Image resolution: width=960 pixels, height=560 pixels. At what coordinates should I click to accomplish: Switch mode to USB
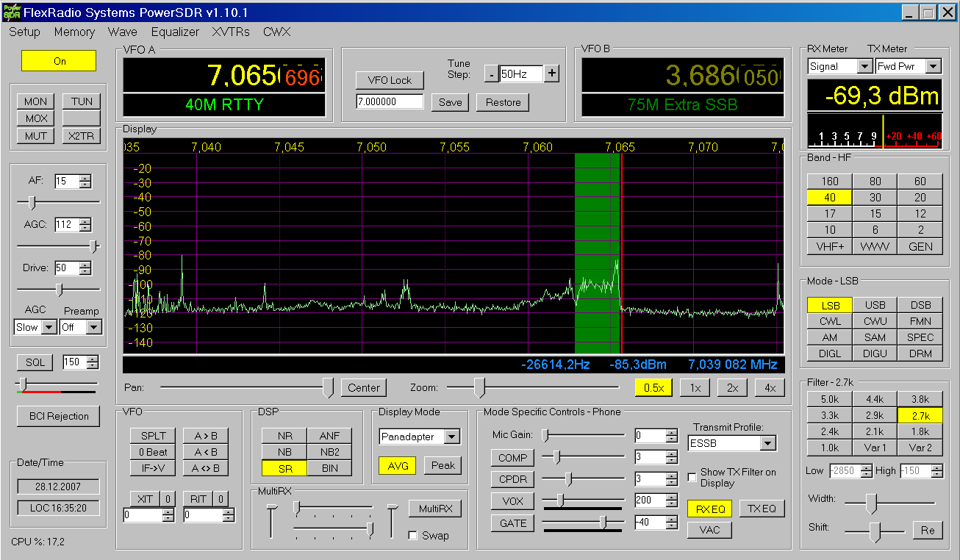pos(875,305)
